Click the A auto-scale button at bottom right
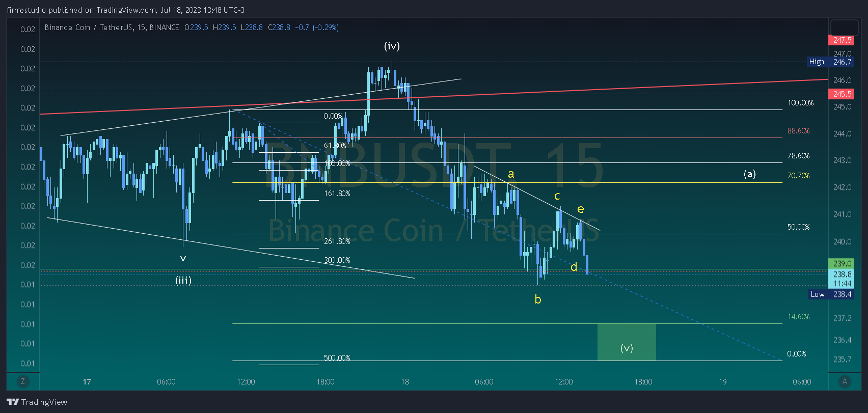The image size is (868, 413). point(845,381)
